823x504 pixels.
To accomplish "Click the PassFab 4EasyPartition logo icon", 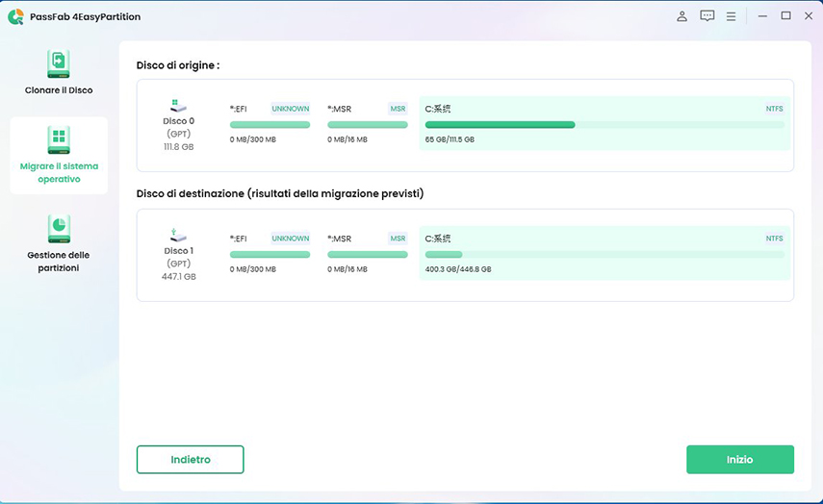I will coord(15,16).
